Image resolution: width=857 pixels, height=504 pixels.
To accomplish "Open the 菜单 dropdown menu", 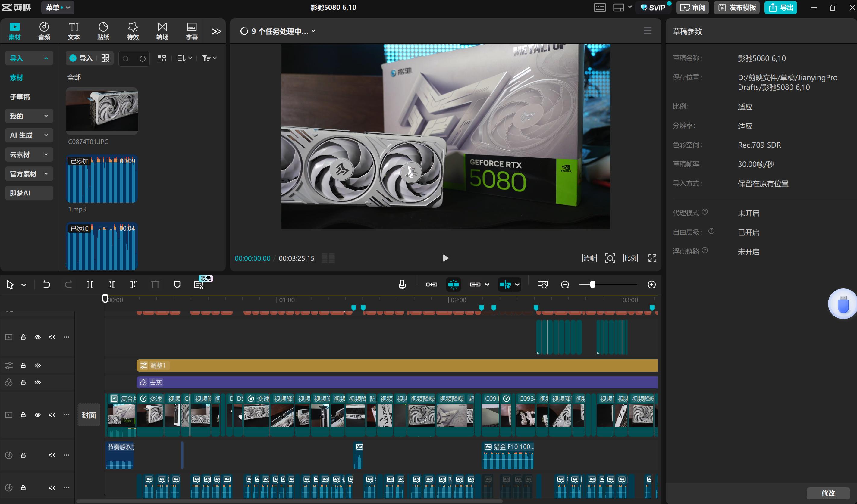I will [58, 8].
